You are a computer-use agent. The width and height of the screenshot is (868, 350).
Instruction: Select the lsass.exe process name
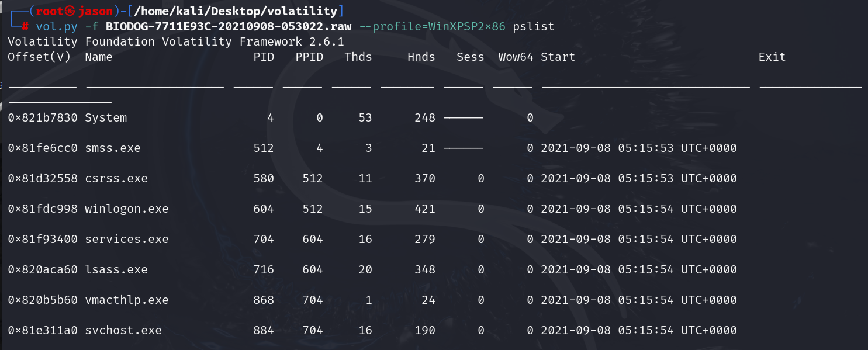pos(116,270)
